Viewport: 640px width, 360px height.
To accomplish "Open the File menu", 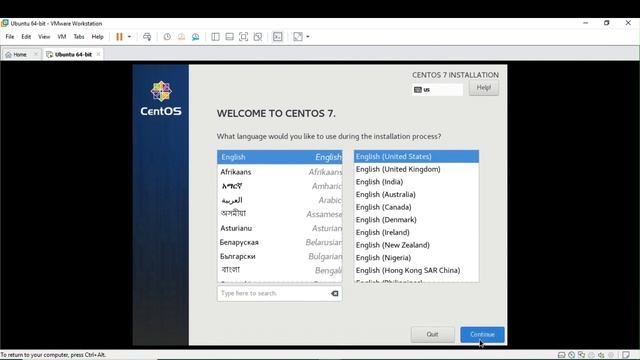I will click(x=10, y=37).
